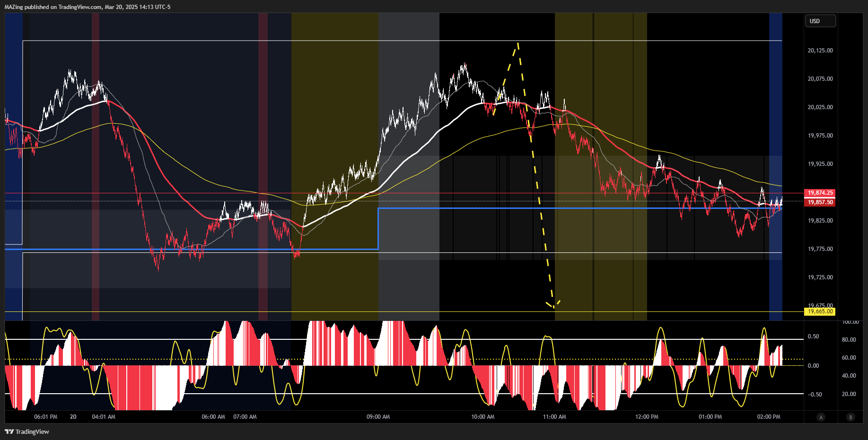Click the 19,925.00 price axis value

pyautogui.click(x=820, y=164)
